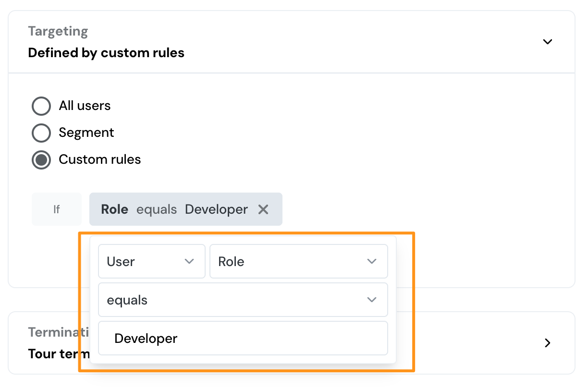Click the chevron inside the Role dropdown

pos(371,261)
